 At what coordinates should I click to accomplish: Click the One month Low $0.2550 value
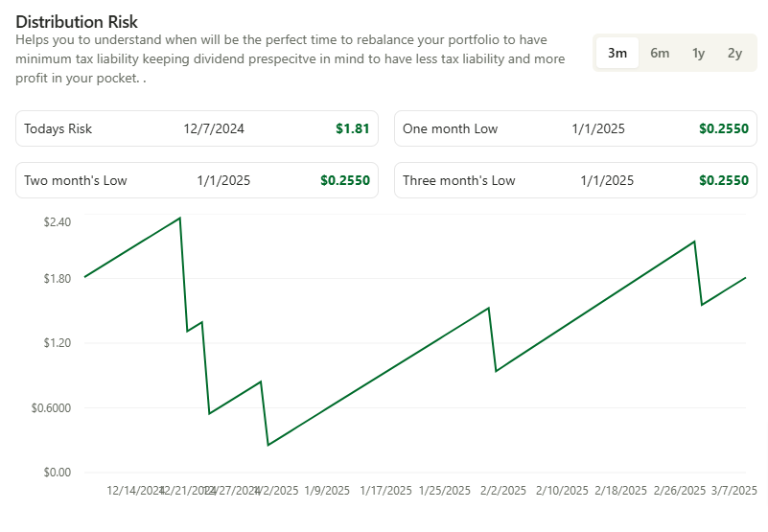724,128
